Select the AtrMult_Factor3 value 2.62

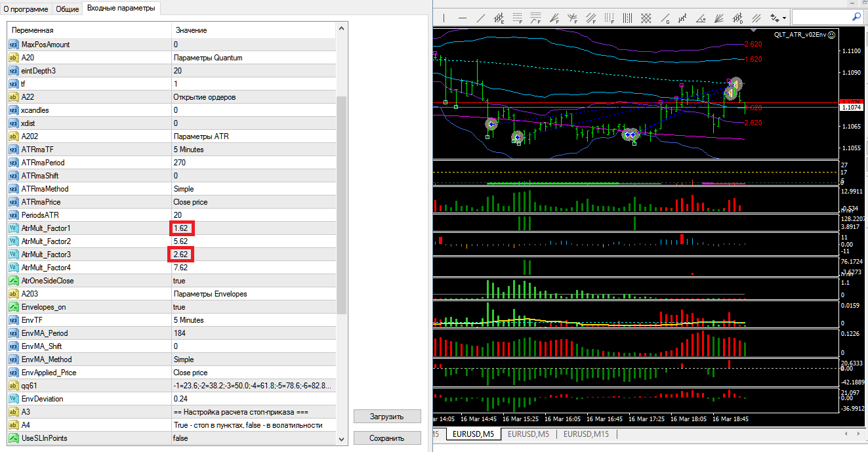[180, 255]
